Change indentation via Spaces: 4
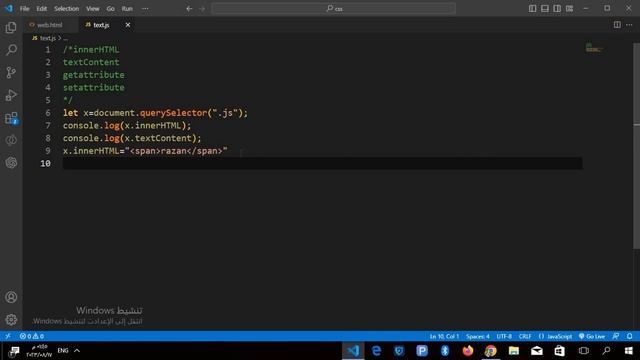Screen dimensions: 640x360 pyautogui.click(x=478, y=336)
